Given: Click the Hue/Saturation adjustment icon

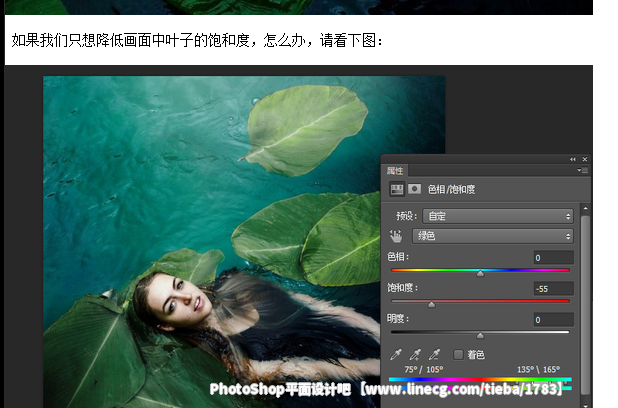Looking at the screenshot, I should coord(396,189).
